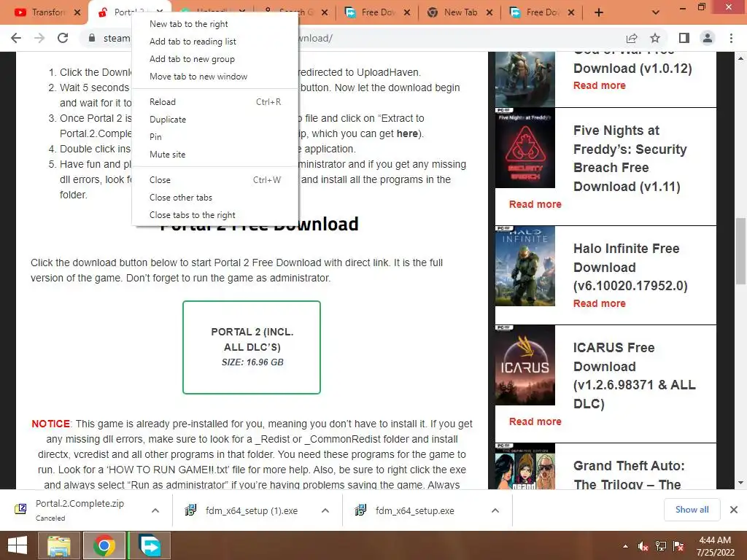The image size is (747, 560).
Task: Open the tab search chevron
Action: (x=656, y=13)
